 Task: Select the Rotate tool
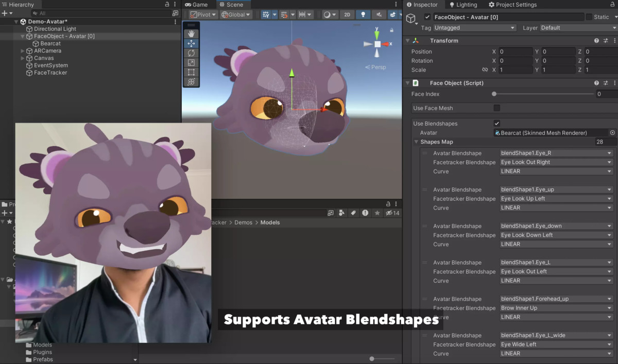[192, 53]
